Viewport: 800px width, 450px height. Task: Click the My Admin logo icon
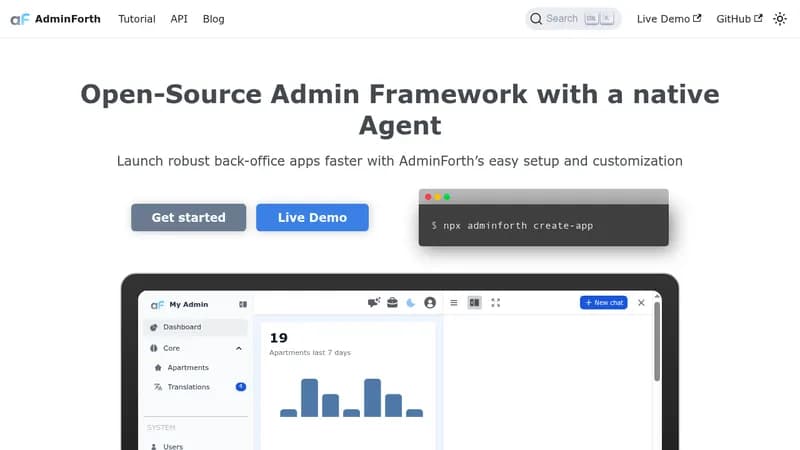[157, 305]
